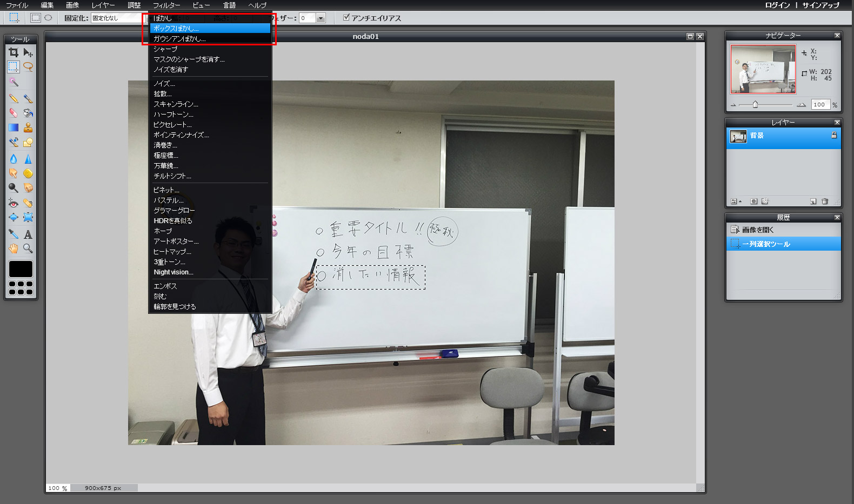Screen dimensions: 854x504
Task: Choose ピクセレート from filter menu
Action: (x=210, y=125)
